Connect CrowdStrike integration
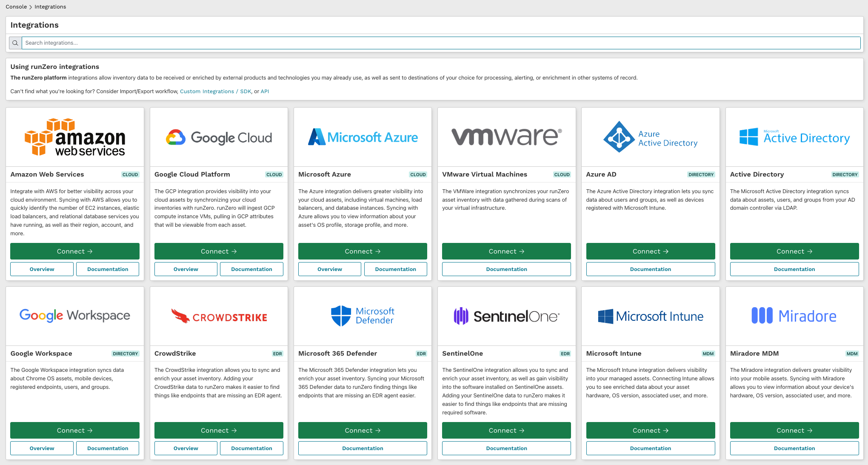This screenshot has width=868, height=465. (x=219, y=431)
